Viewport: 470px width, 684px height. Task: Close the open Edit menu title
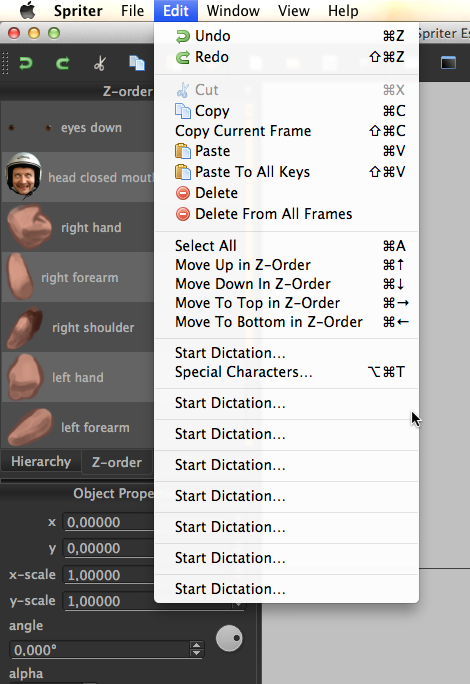(176, 10)
